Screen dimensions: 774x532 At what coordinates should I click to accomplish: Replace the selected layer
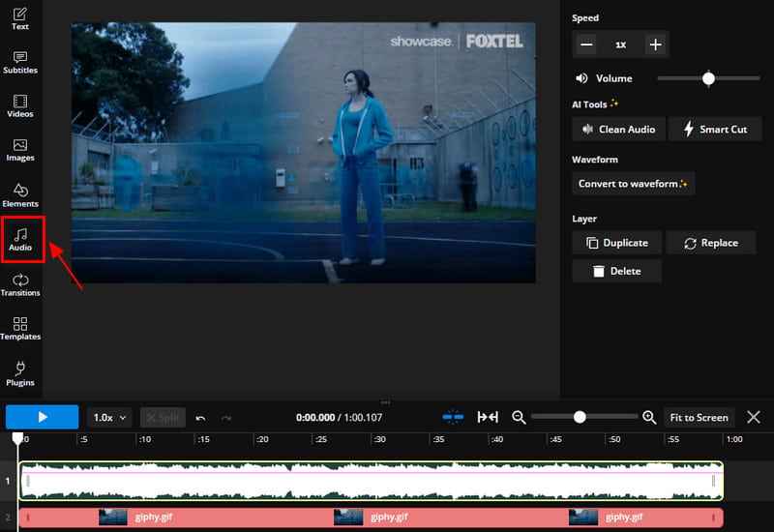coord(711,243)
